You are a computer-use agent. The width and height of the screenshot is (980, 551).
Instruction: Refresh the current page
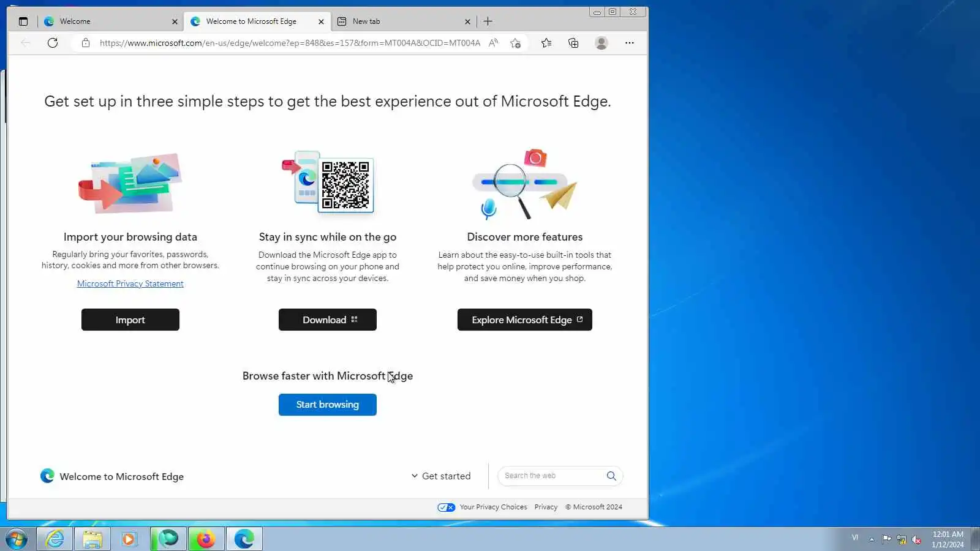[x=53, y=43]
